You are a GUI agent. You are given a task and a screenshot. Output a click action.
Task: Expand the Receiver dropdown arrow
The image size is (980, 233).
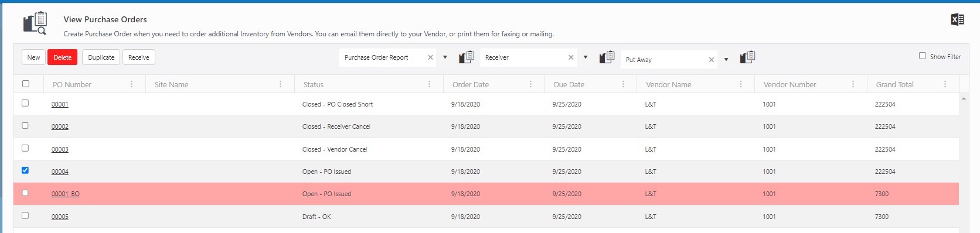(x=586, y=57)
